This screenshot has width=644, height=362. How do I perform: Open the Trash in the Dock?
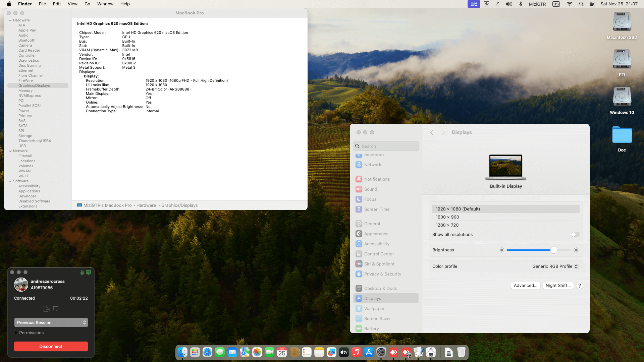(461, 352)
